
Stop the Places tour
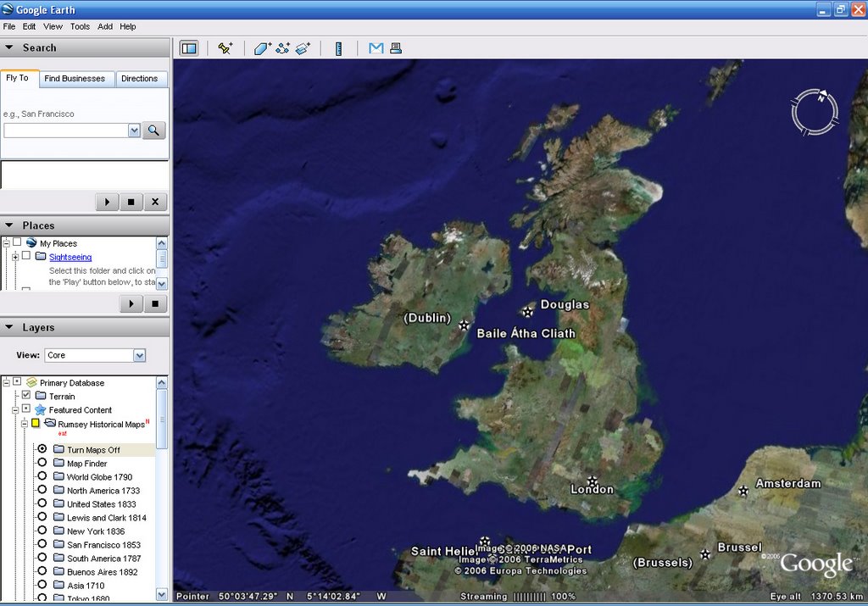click(x=156, y=303)
